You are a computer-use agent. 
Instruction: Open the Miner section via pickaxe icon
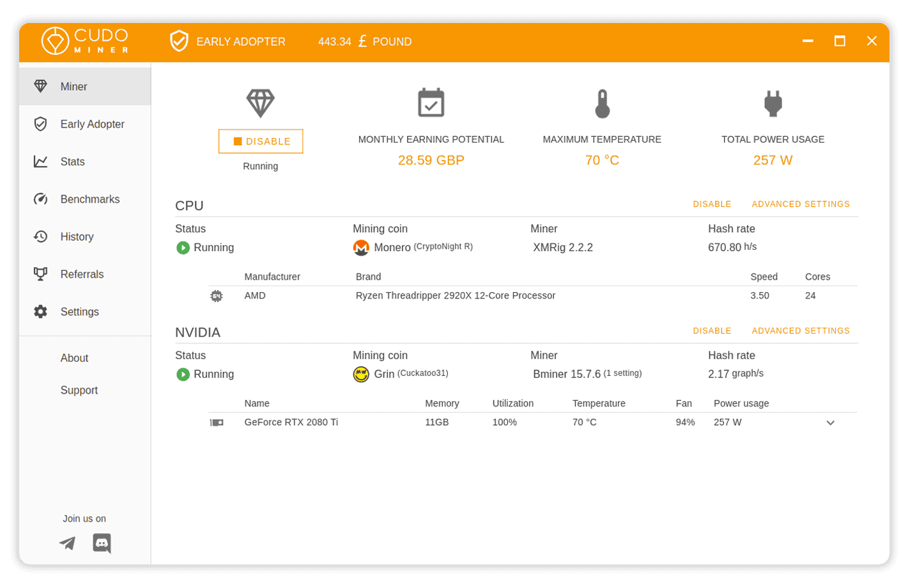[x=41, y=86]
